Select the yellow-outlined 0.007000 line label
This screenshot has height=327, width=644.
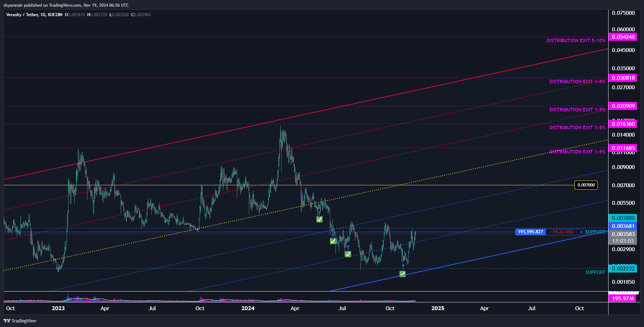click(586, 185)
